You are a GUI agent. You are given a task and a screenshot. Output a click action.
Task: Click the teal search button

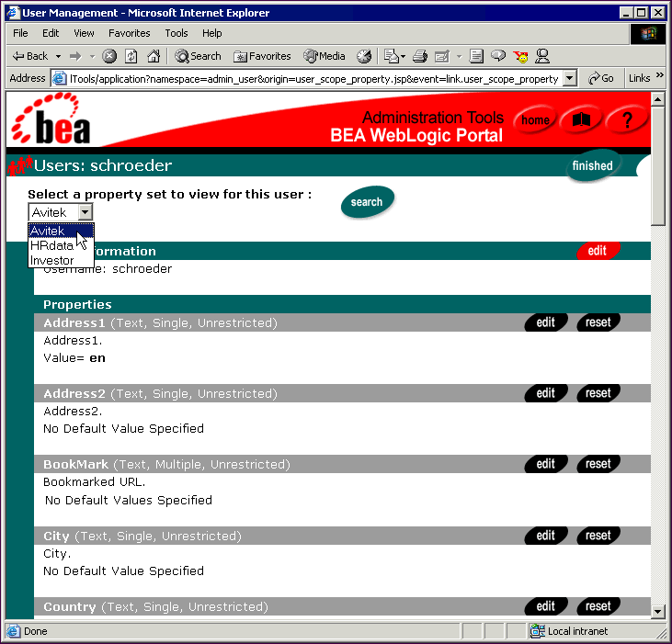point(367,202)
